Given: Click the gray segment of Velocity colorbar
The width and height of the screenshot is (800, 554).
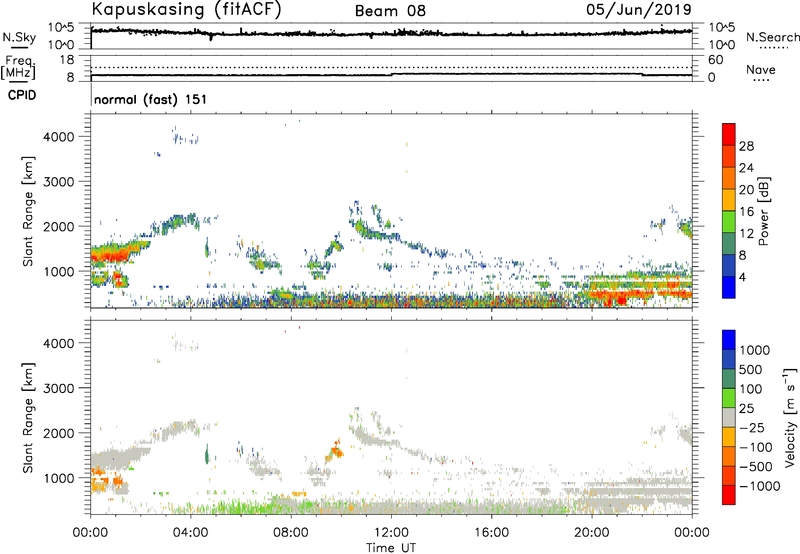Looking at the screenshot, I should pos(729,418).
